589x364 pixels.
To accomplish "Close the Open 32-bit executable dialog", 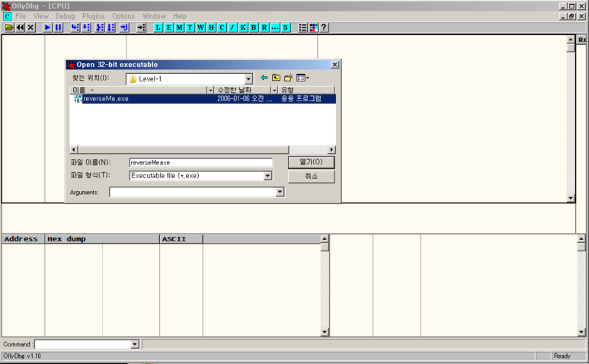I will click(335, 65).
